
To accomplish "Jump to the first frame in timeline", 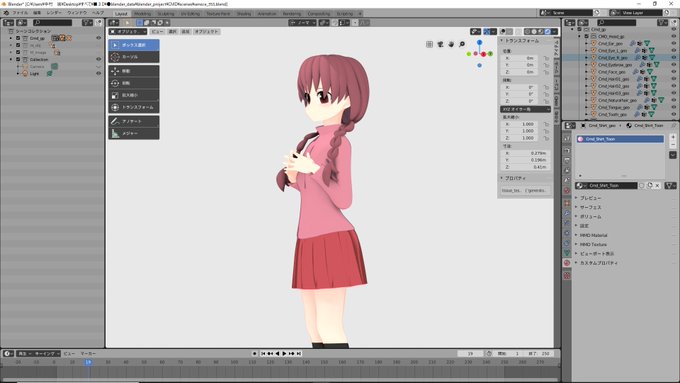I will [x=263, y=354].
